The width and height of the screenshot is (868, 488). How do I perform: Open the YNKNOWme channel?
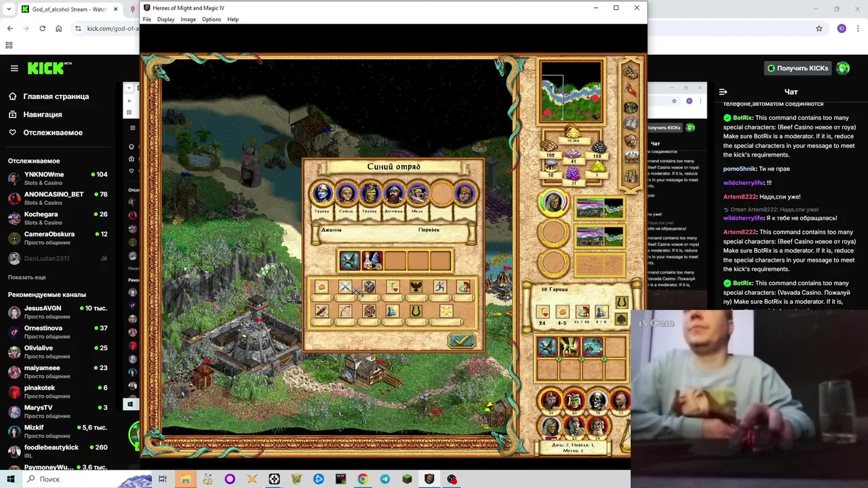click(x=58, y=178)
